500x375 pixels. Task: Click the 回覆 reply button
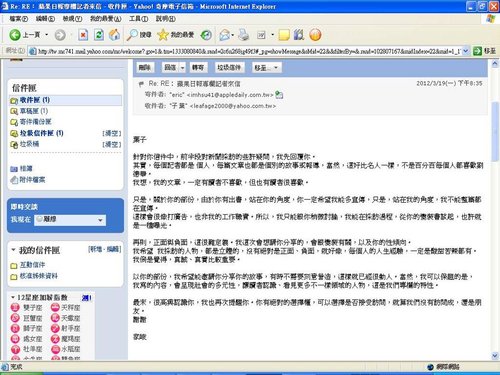pos(170,68)
